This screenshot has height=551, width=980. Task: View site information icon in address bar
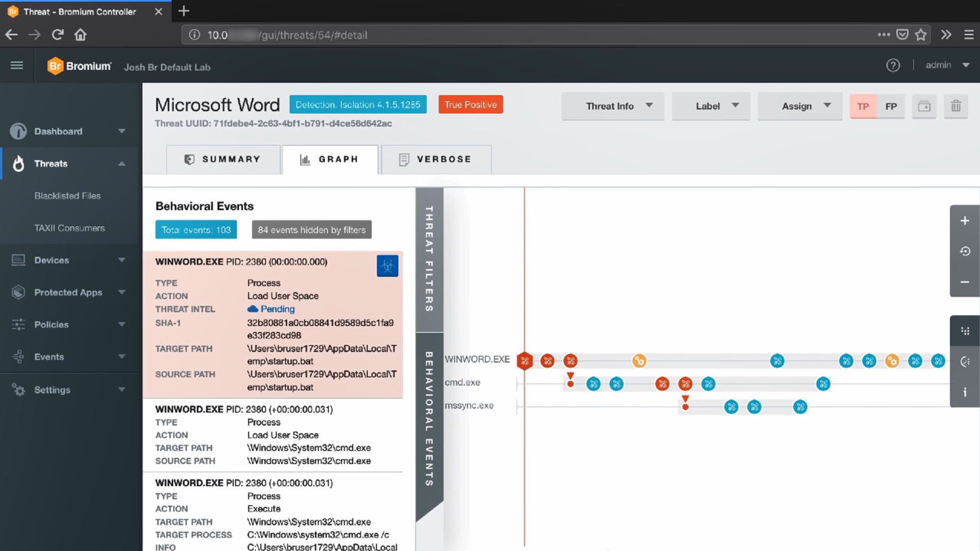click(195, 35)
